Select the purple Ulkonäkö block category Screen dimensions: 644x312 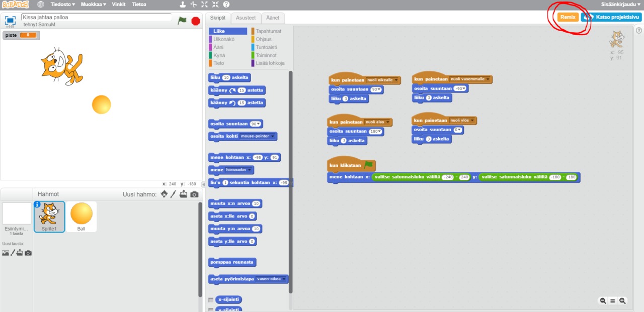[x=224, y=39]
